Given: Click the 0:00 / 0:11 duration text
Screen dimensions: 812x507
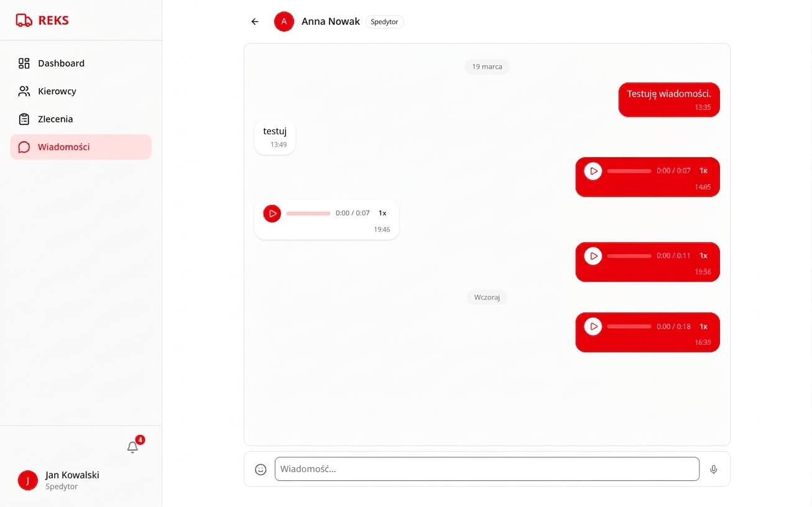Looking at the screenshot, I should click(x=673, y=256).
